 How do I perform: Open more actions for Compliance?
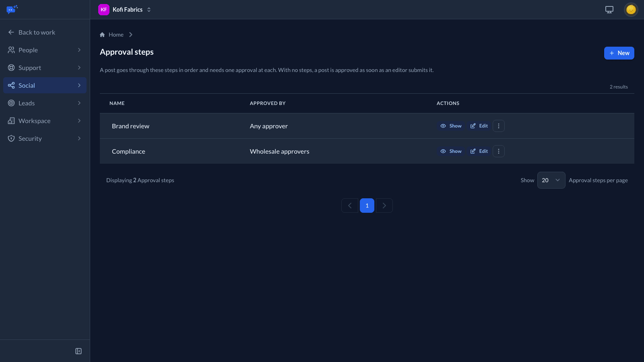499,151
